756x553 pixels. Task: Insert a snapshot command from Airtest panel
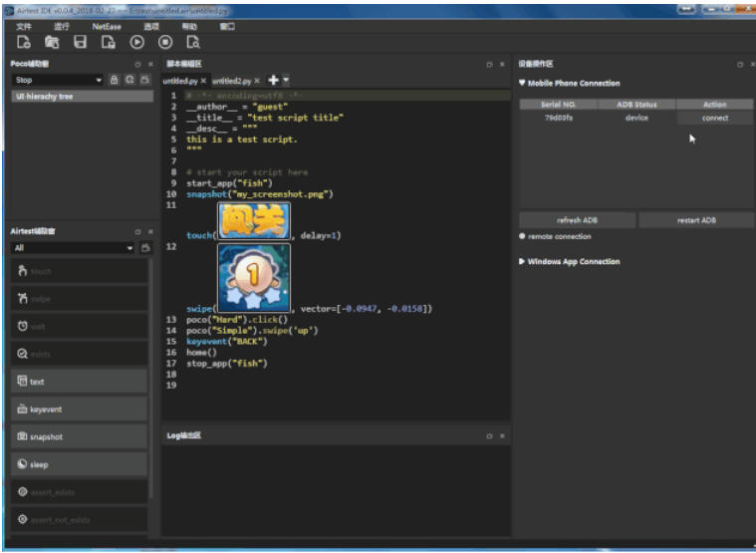[79, 436]
